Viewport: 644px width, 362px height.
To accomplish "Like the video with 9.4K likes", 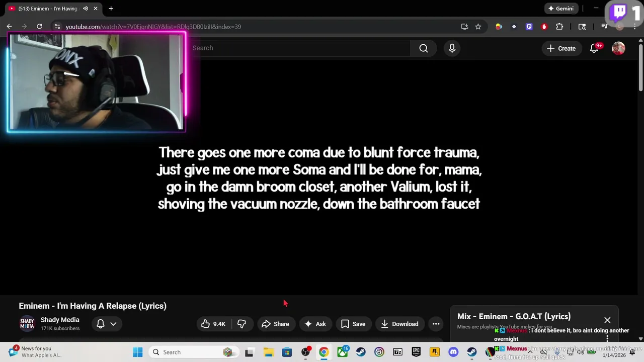I will point(213,324).
